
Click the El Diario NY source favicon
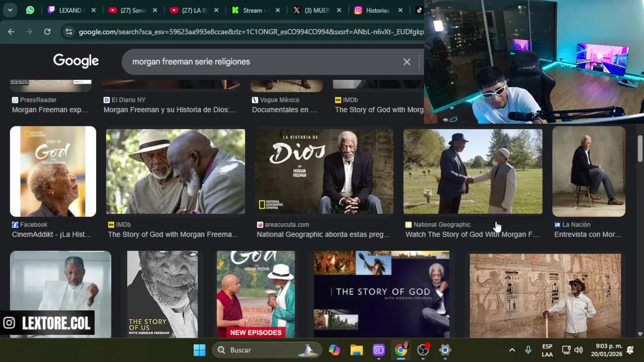point(107,100)
